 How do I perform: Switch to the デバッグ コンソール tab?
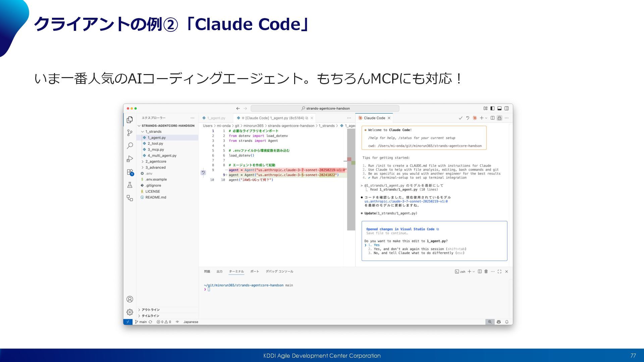tap(279, 271)
